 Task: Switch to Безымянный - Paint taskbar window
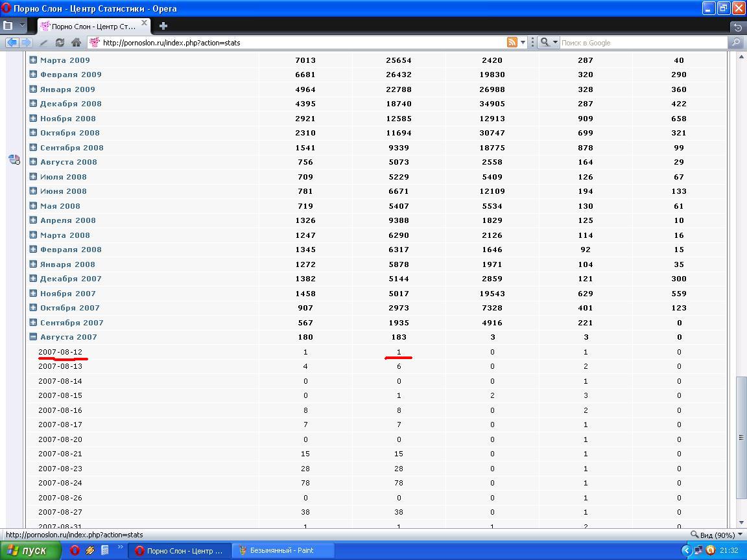[283, 550]
